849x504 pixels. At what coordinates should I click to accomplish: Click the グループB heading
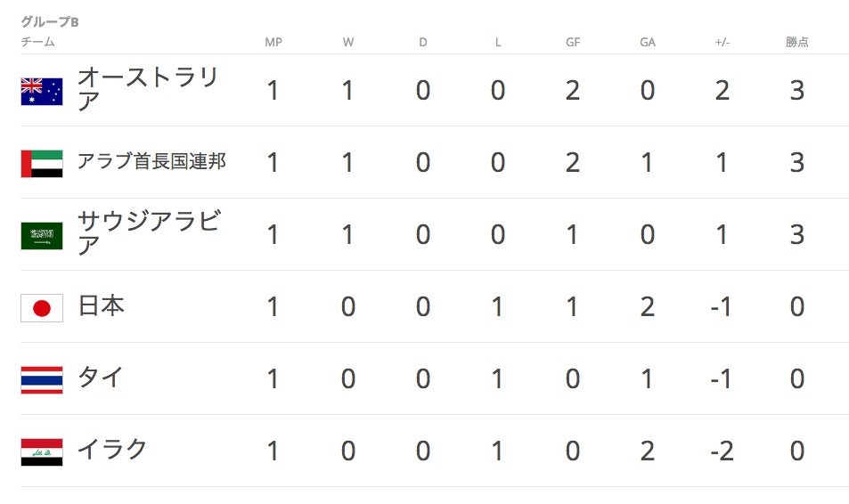coord(50,21)
